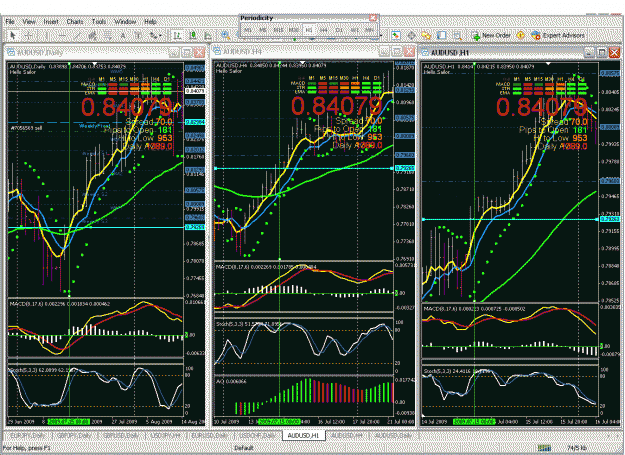Close the Periodicity floating toolbar
625x455 pixels.
click(x=373, y=18)
